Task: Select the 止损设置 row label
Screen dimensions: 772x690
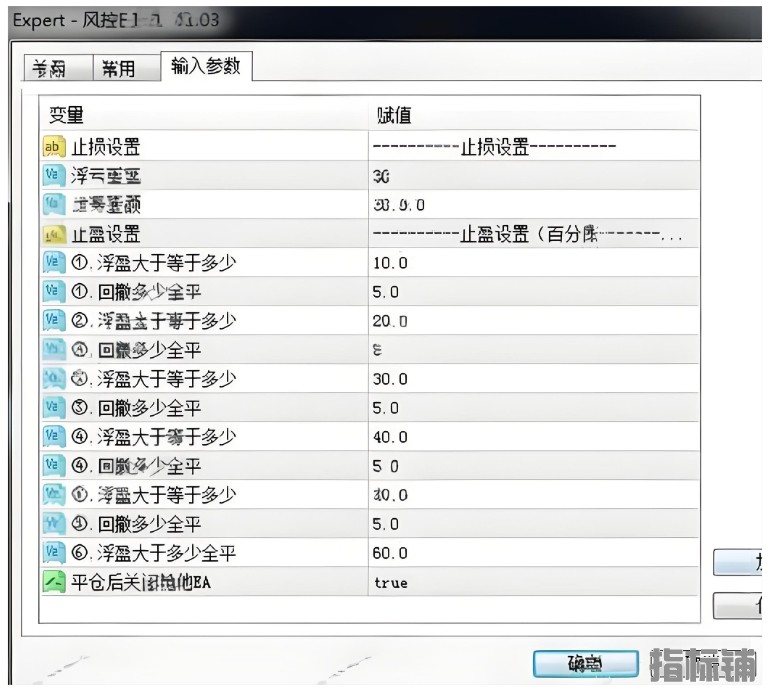Action: click(106, 147)
